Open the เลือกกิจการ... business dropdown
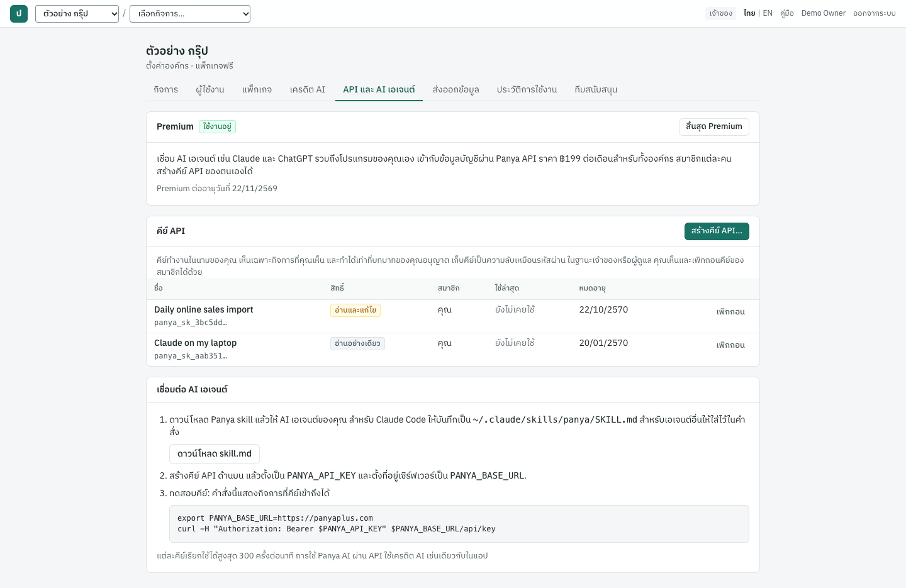This screenshot has width=906, height=588. point(190,14)
